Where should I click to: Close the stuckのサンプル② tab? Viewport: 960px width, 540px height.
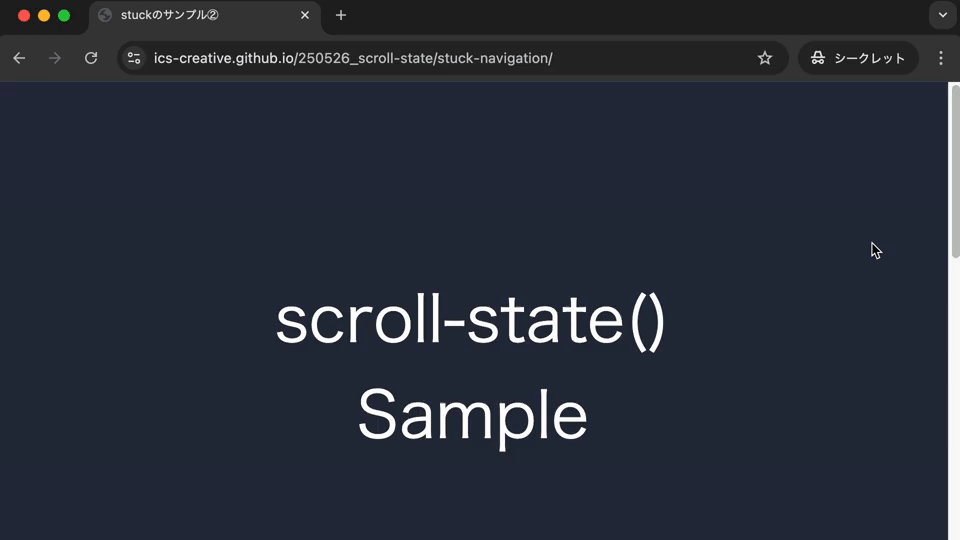point(305,15)
